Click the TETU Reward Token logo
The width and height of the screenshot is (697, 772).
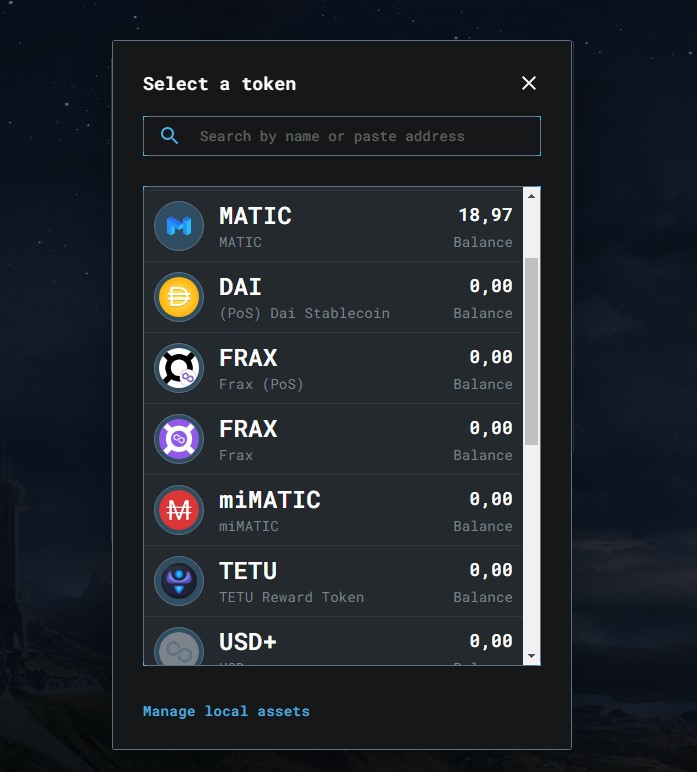click(x=179, y=580)
